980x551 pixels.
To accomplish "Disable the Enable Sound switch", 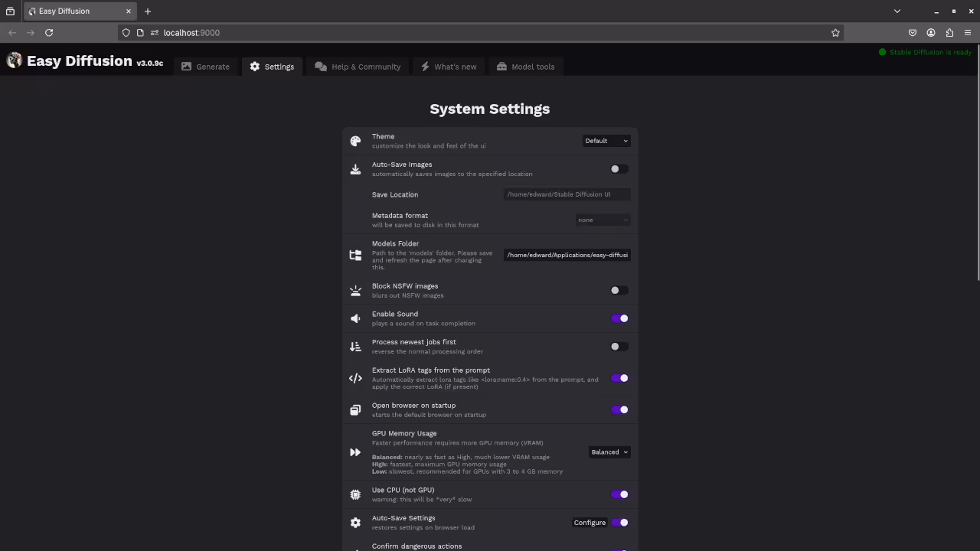I will (x=619, y=318).
